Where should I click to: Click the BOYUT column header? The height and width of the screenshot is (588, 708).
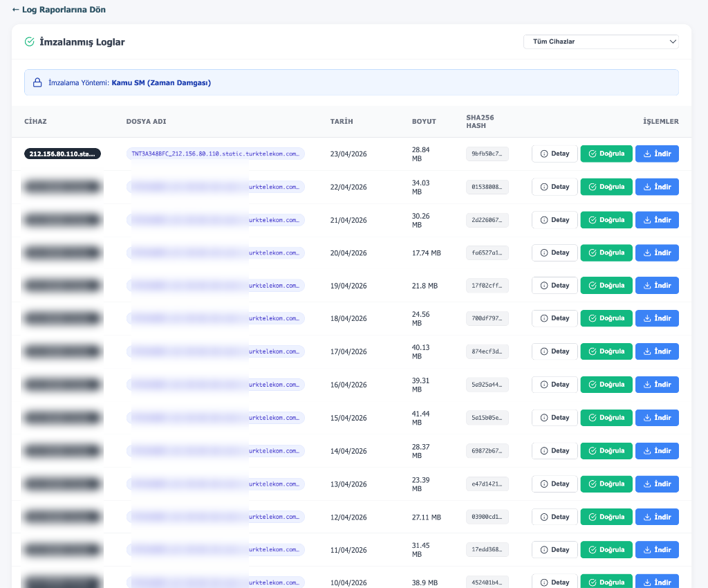point(424,122)
